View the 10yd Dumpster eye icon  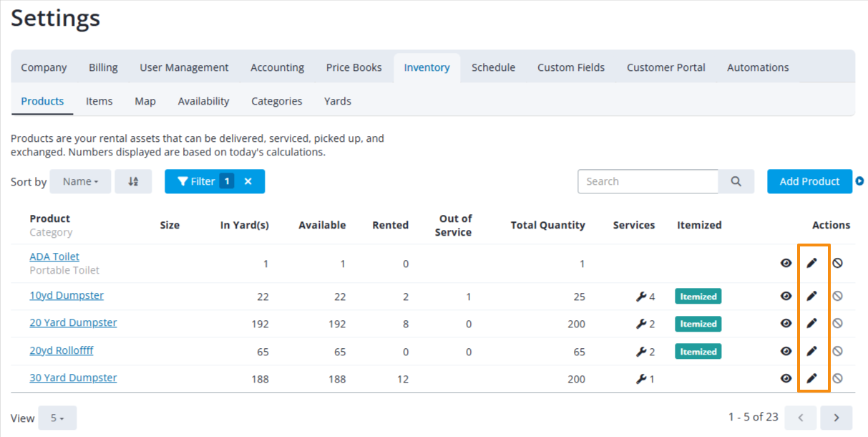(786, 296)
